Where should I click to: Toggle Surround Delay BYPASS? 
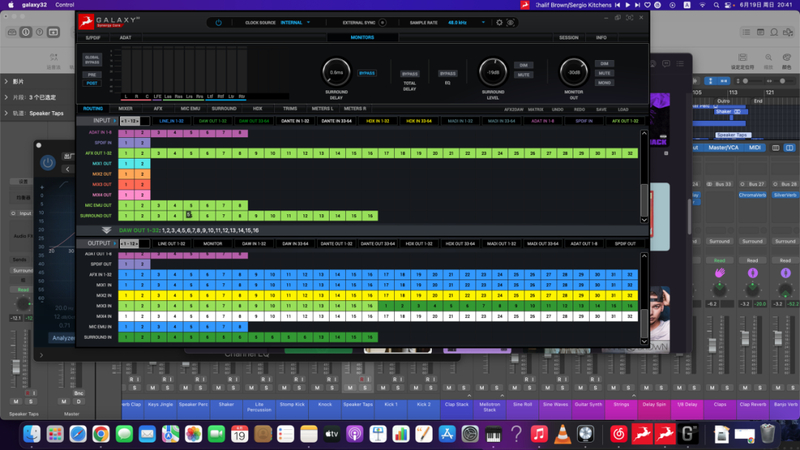(366, 73)
